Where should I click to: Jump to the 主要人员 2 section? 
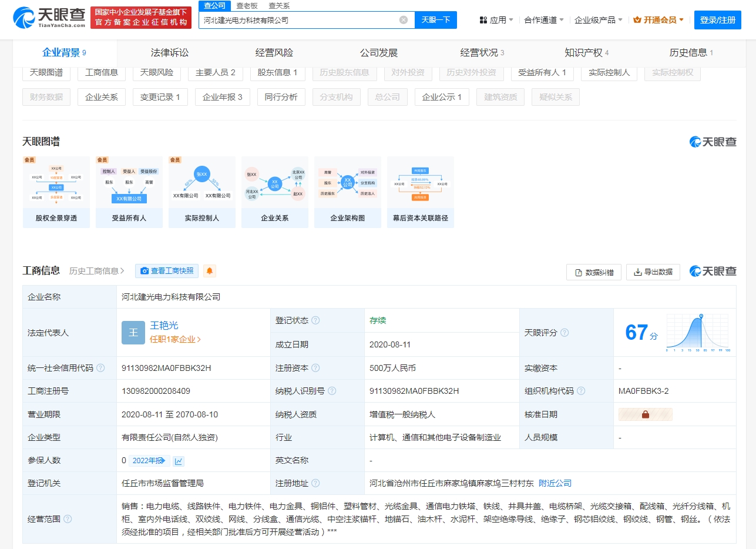(x=216, y=72)
